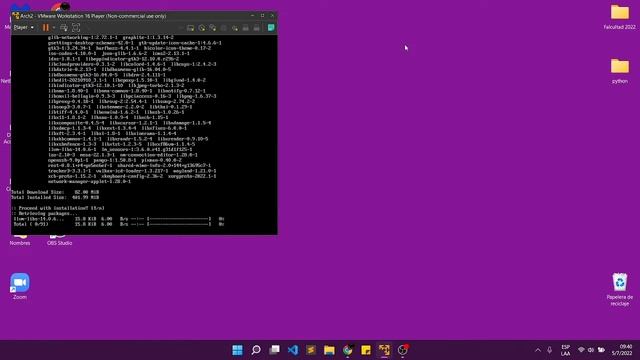640x360 pixels.
Task: Enter full screen mode in VMware Player
Action: [76, 28]
